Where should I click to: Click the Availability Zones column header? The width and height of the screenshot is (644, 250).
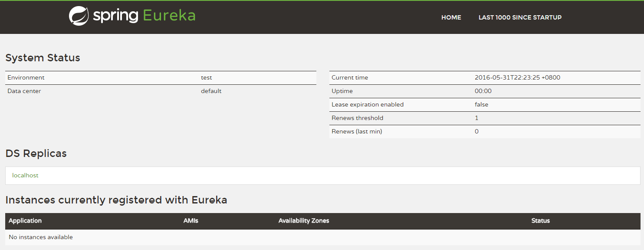[304, 221]
